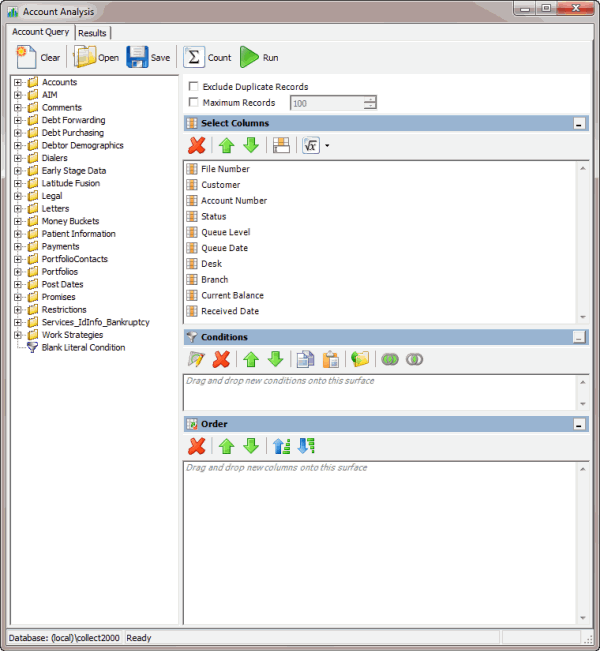This screenshot has width=600, height=651.
Task: Select the Portfolios folder
Action: coord(60,272)
